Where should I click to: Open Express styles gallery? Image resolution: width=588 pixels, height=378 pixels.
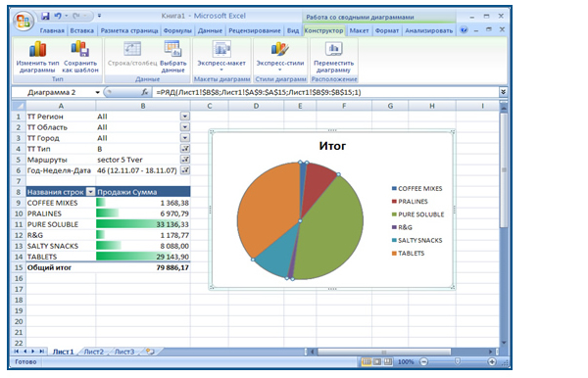(x=279, y=56)
